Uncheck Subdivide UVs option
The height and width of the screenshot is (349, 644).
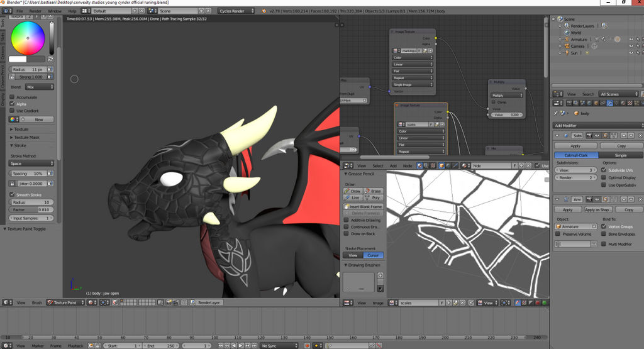604,170
